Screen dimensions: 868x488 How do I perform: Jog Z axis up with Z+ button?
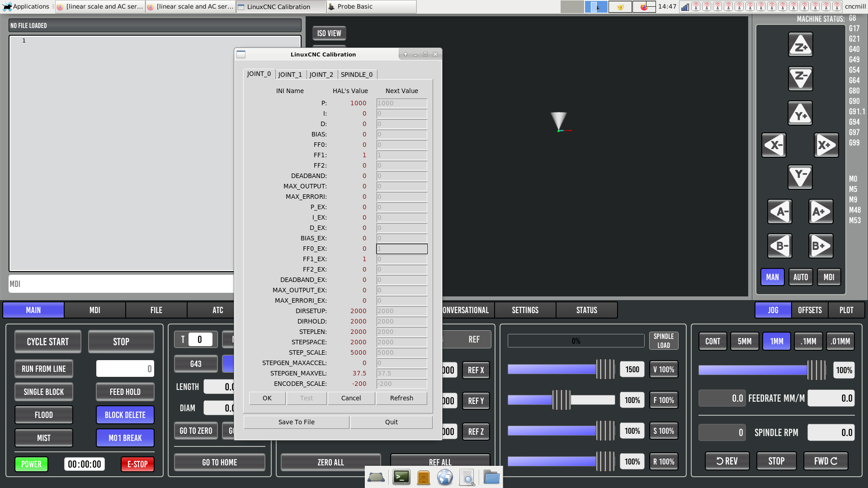point(800,45)
